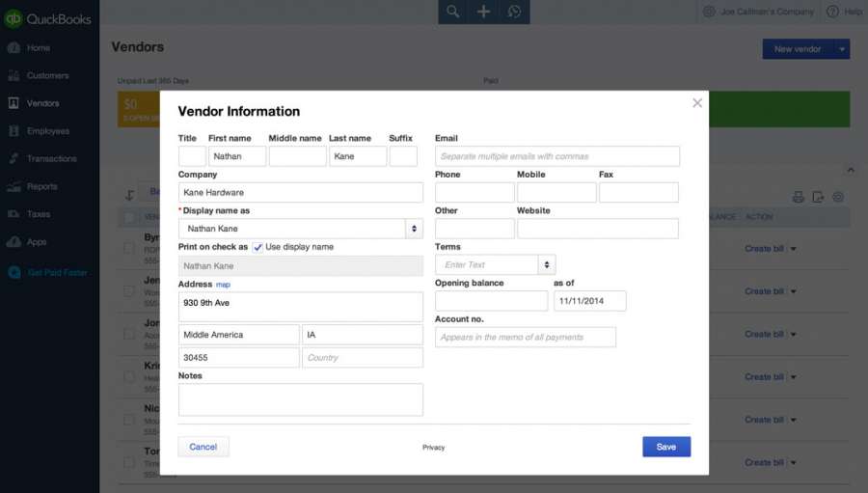The height and width of the screenshot is (493, 868).
Task: Open recent transactions clock icon
Action: 514,11
